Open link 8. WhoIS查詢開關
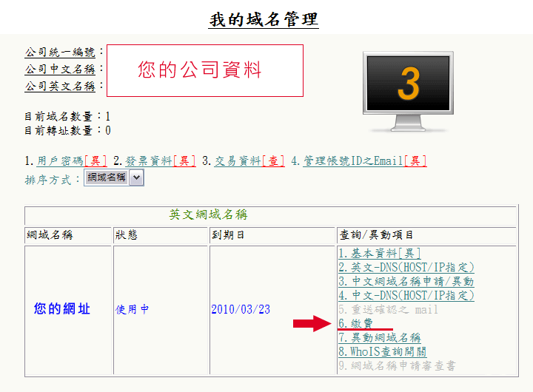Viewport: 533px width, 392px height. pos(383,351)
